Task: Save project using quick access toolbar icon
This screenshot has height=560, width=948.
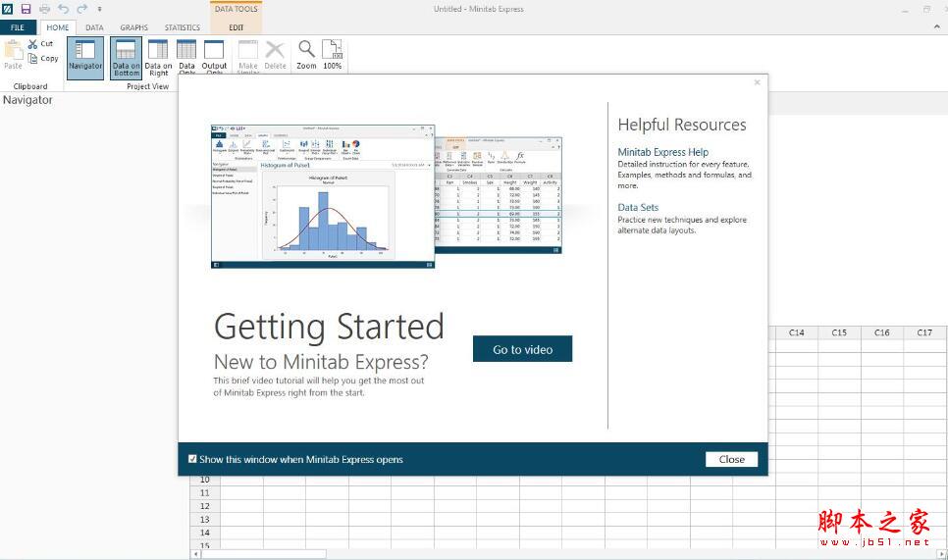Action: pyautogui.click(x=26, y=9)
